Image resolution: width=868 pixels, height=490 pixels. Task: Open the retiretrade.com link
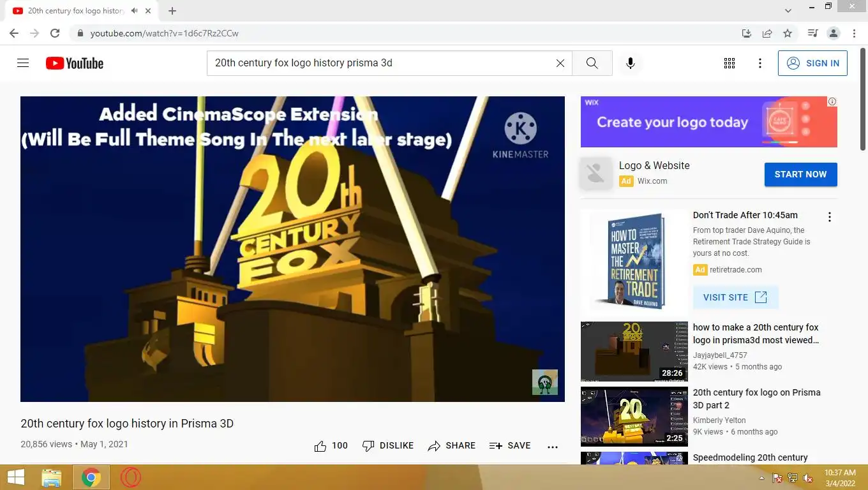(736, 270)
